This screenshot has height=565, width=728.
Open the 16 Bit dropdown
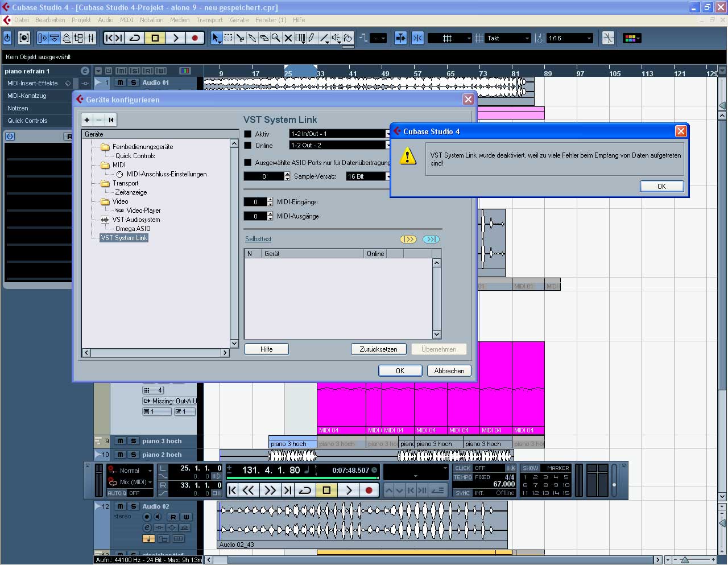point(368,176)
